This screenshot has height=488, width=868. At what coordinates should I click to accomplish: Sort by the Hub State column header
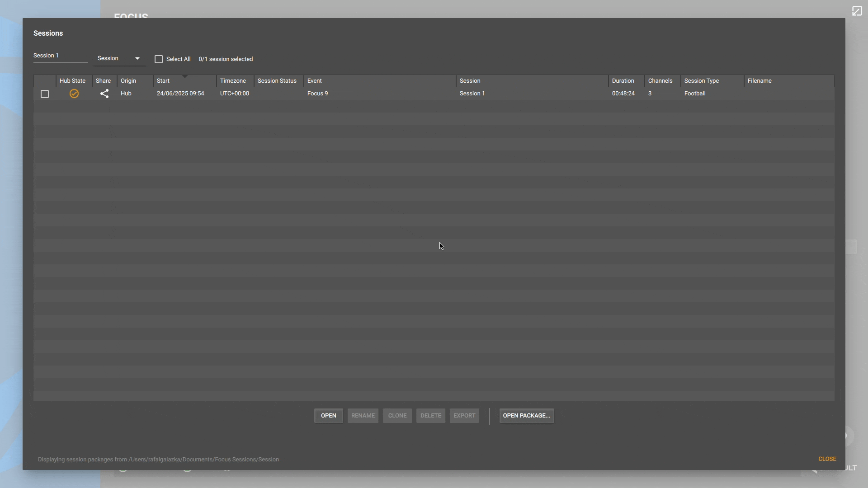click(74, 81)
